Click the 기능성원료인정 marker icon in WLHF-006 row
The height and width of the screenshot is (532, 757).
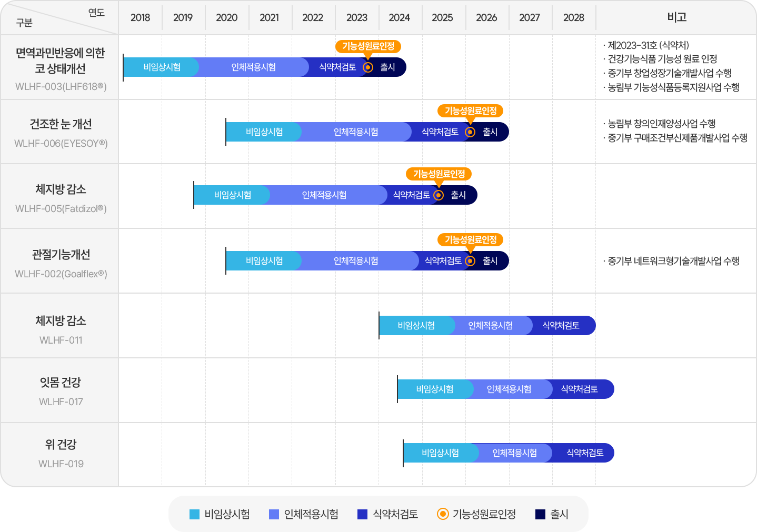tap(471, 132)
